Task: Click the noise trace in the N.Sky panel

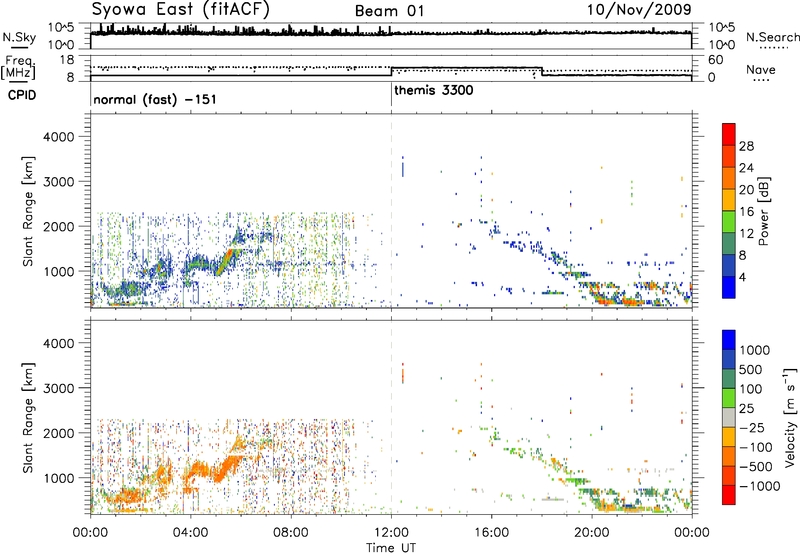Action: [x=391, y=34]
